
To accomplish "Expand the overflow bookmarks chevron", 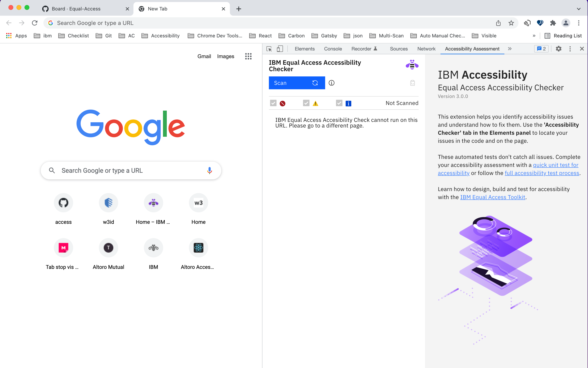I will pos(534,36).
